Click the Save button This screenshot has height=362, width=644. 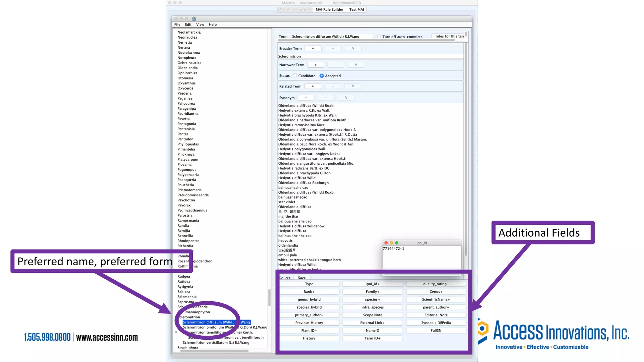click(302, 278)
